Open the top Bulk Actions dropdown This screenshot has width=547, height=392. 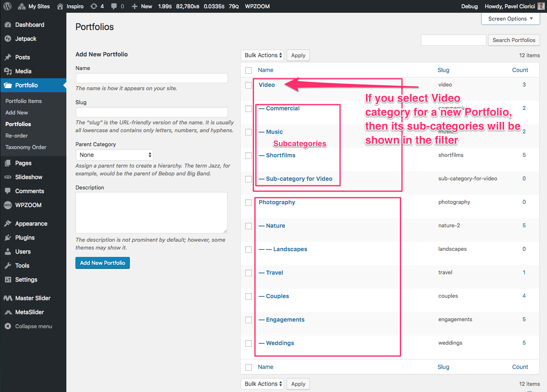(263, 55)
